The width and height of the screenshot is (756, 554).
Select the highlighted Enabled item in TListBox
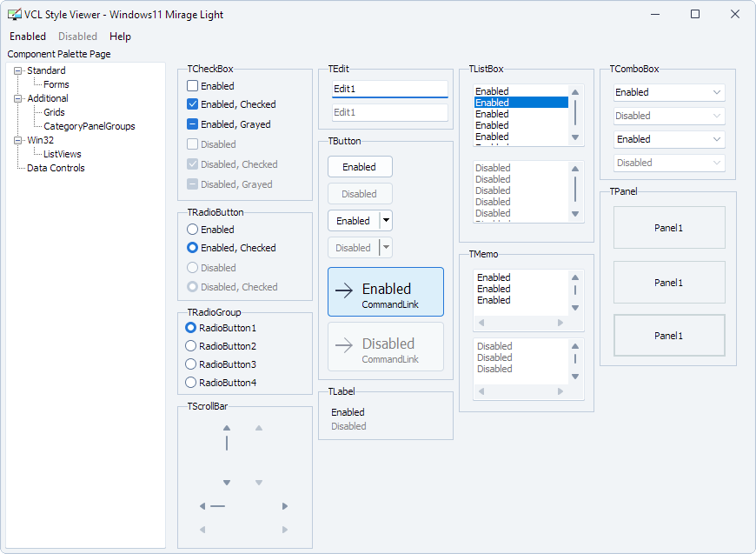point(521,103)
